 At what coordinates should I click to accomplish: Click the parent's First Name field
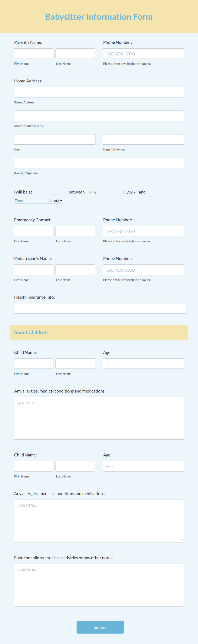point(33,53)
